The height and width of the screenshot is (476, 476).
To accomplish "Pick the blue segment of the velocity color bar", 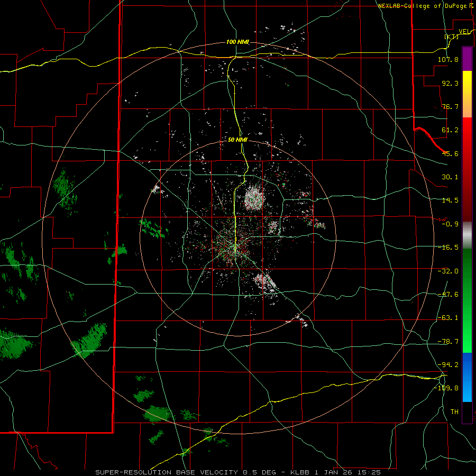I will point(467,377).
